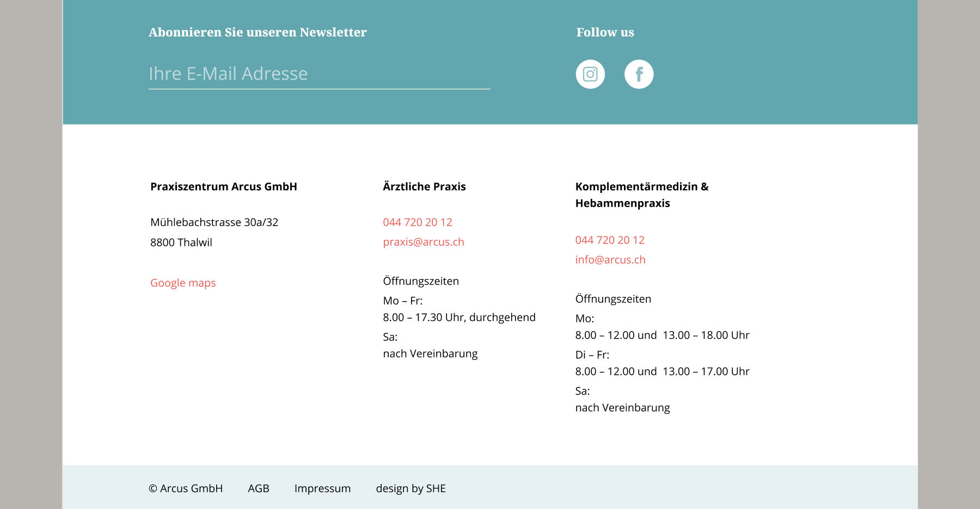Viewport: 980px width, 509px height.
Task: Select the Ärztliche Praxis heading
Action: coord(424,186)
